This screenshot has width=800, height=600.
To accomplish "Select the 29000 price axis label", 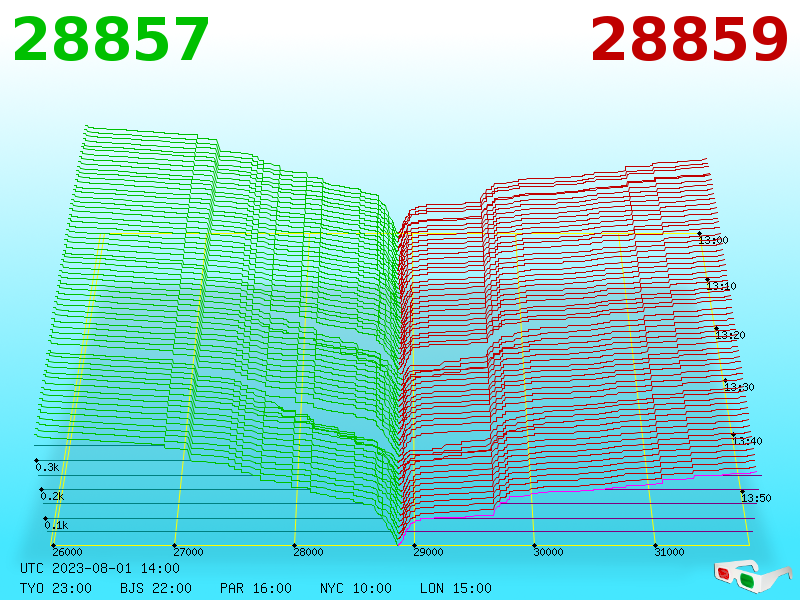I will (x=429, y=552).
